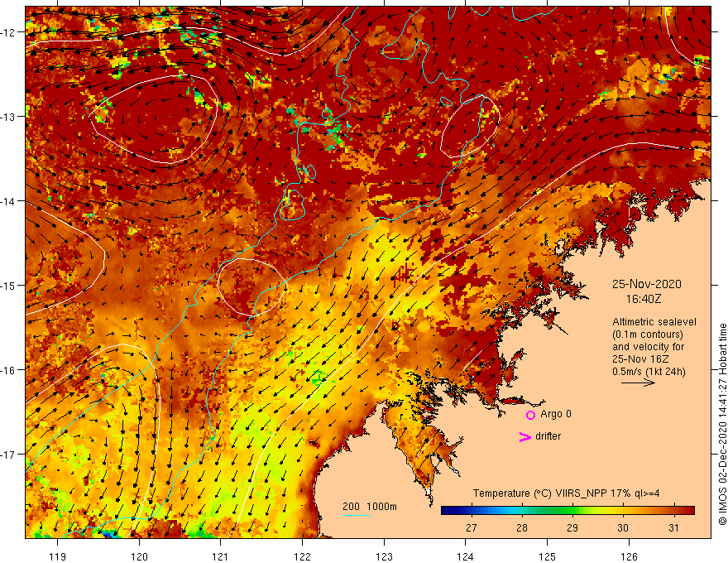Click the longitude axis label 124

[x=466, y=556]
